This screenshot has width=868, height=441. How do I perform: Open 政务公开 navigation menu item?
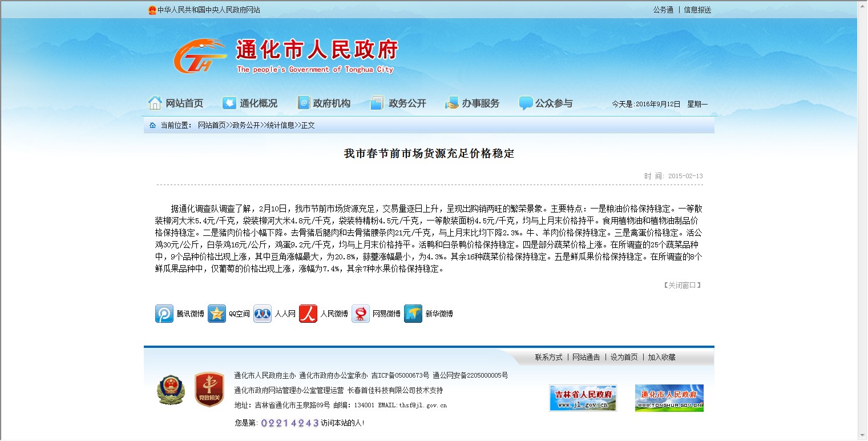(x=398, y=103)
